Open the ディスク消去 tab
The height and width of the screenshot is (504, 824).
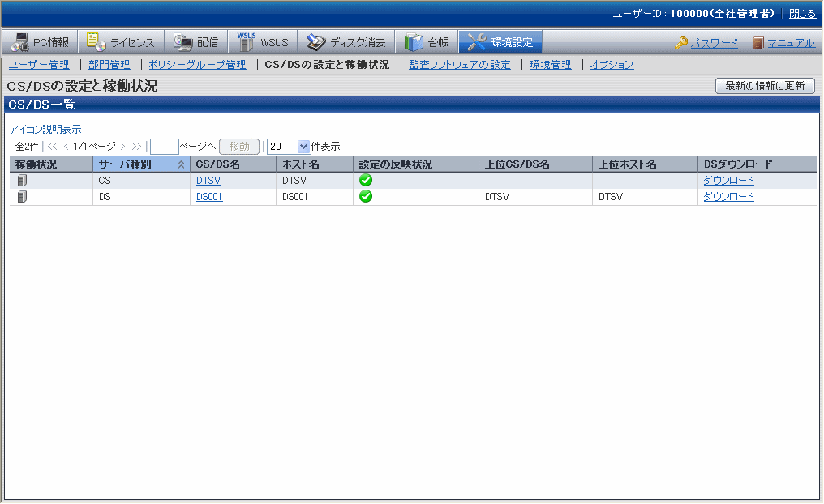(x=346, y=42)
